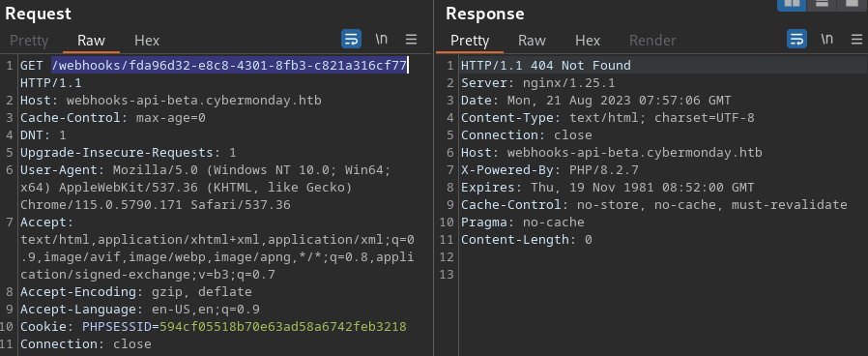
Task: Toggle word wrap icon in Response panel
Action: [x=796, y=40]
